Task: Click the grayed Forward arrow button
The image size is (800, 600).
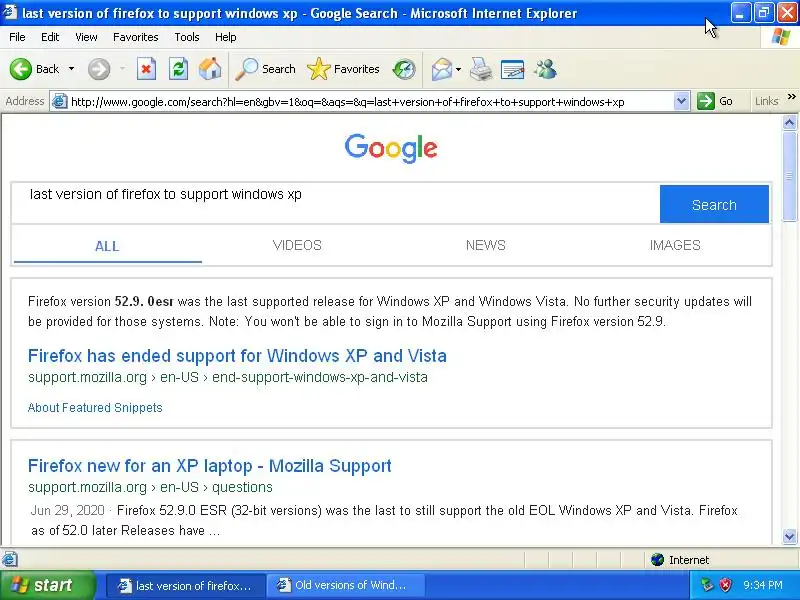Action: [99, 69]
